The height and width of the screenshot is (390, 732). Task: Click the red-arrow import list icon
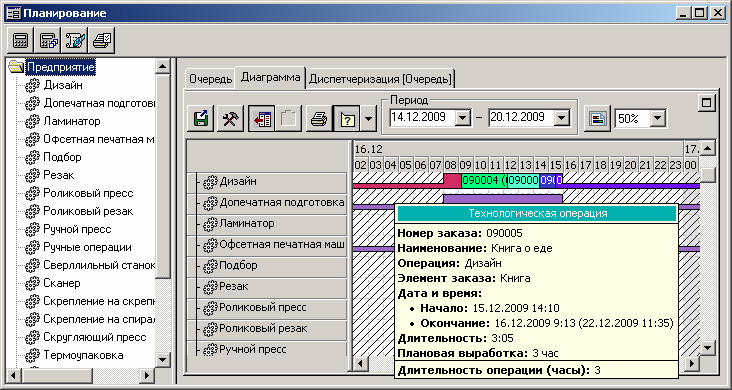pos(261,119)
